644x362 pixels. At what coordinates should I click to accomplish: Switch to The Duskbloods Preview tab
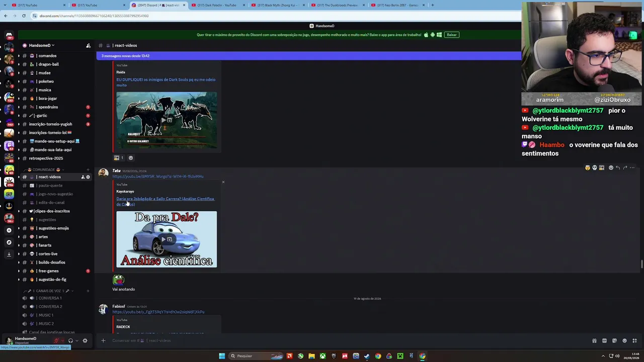pyautogui.click(x=337, y=5)
